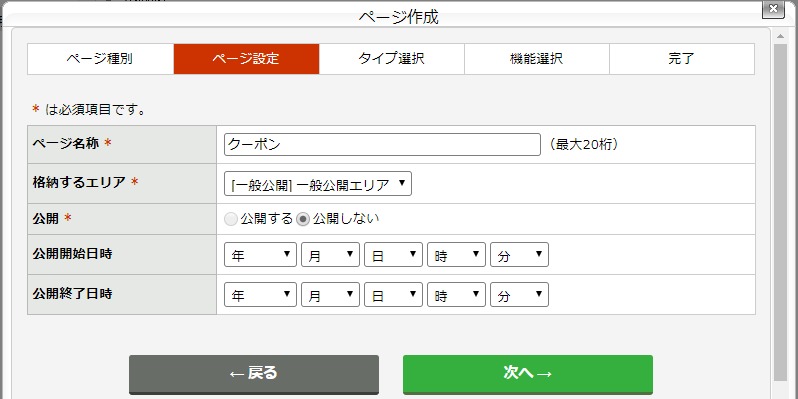Screen dimensions: 798x399
Task: Select the 機能選択 step tab
Action: tap(537, 59)
